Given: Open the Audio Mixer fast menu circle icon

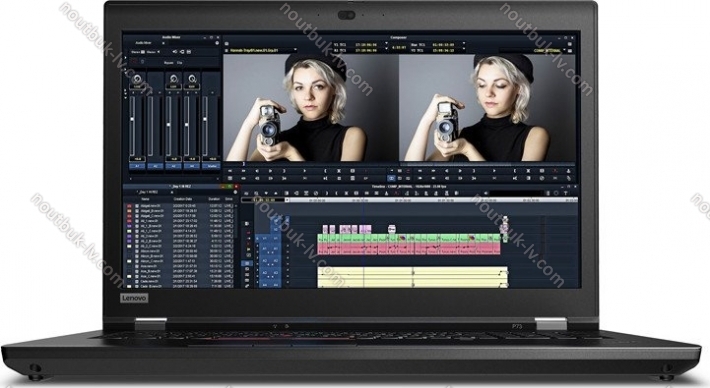Looking at the screenshot, I should tap(216, 43).
